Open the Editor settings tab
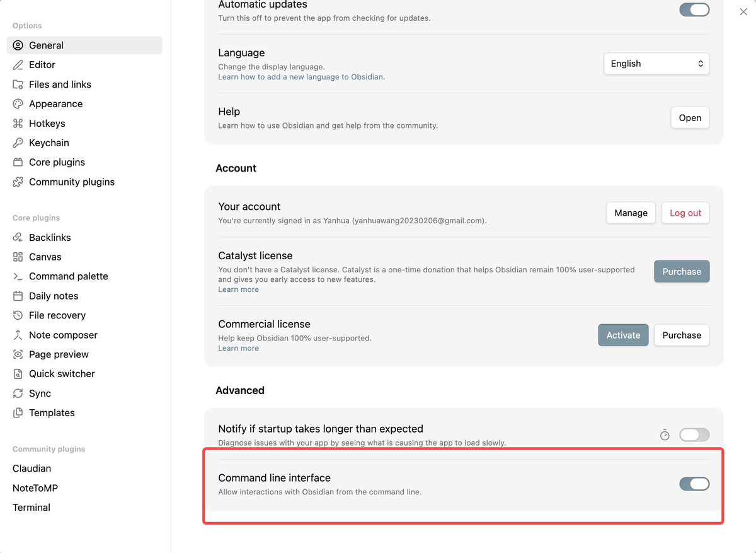This screenshot has width=756, height=553. coord(84,65)
